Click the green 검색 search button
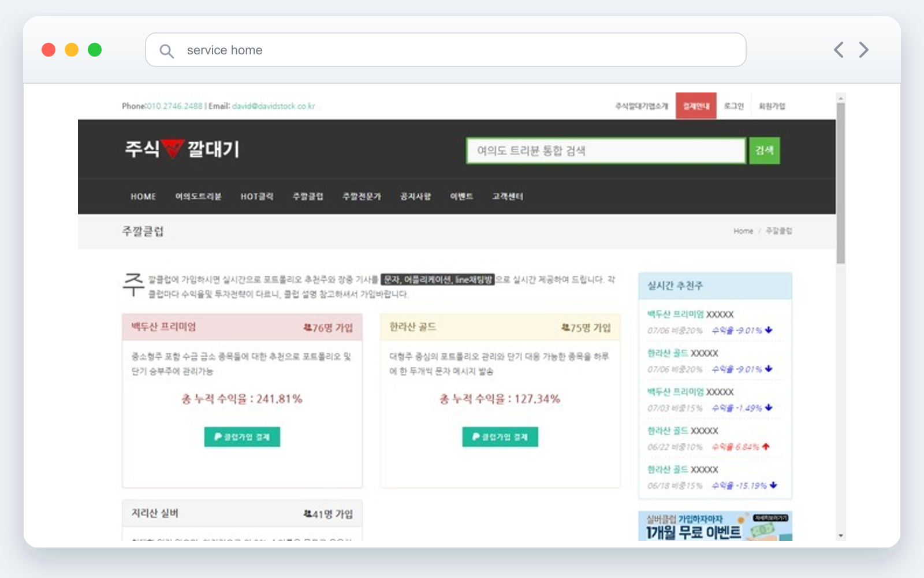924x578 pixels. 765,150
